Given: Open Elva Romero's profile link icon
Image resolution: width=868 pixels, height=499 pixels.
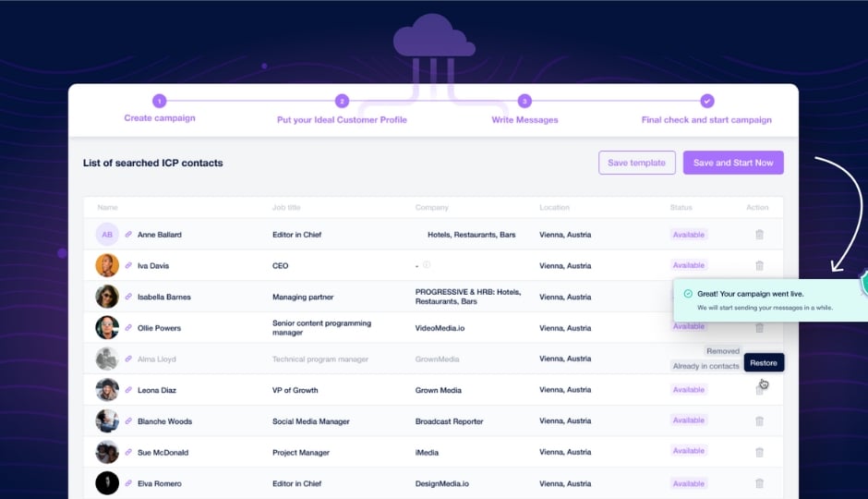Looking at the screenshot, I should [128, 483].
